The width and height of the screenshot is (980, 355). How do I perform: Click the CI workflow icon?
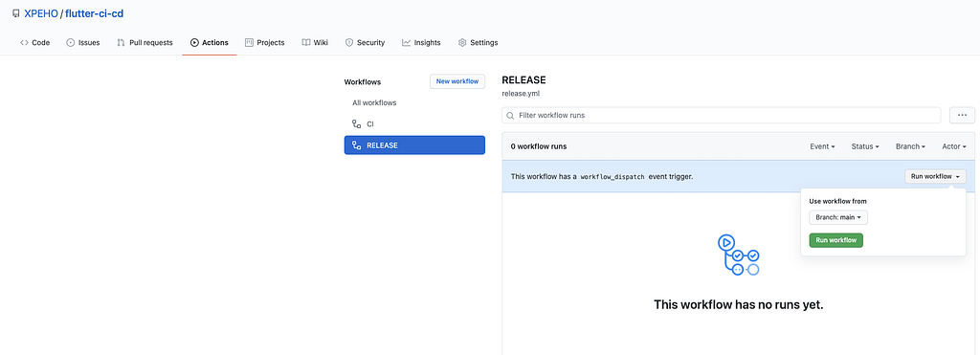pyautogui.click(x=356, y=123)
